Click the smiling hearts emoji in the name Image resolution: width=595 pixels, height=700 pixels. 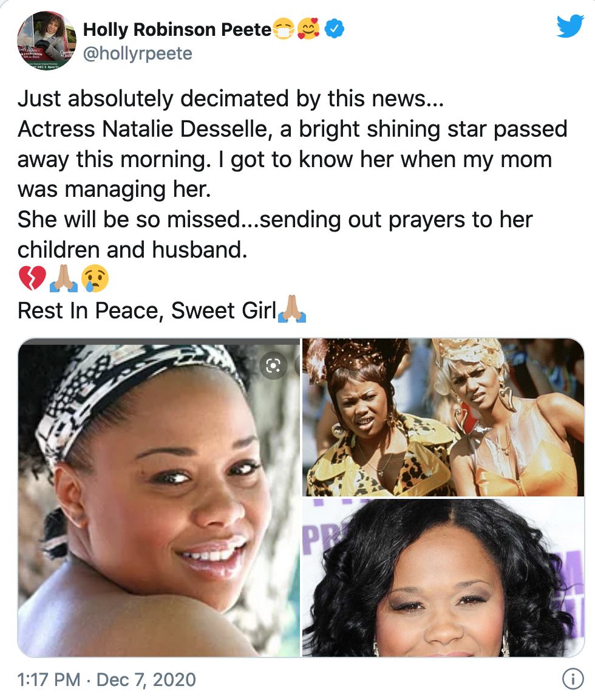308,29
